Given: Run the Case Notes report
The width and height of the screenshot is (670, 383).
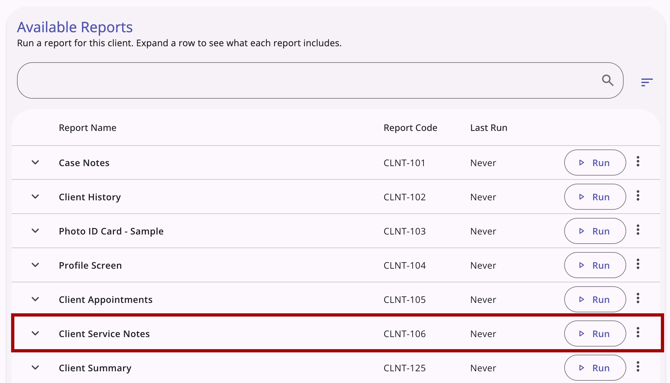Looking at the screenshot, I should click(595, 162).
